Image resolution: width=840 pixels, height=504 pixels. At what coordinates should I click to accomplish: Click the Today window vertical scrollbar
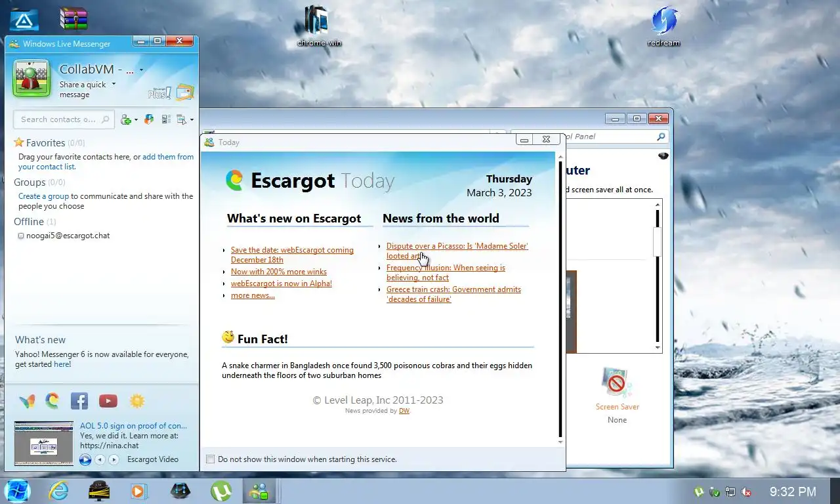tap(560, 299)
